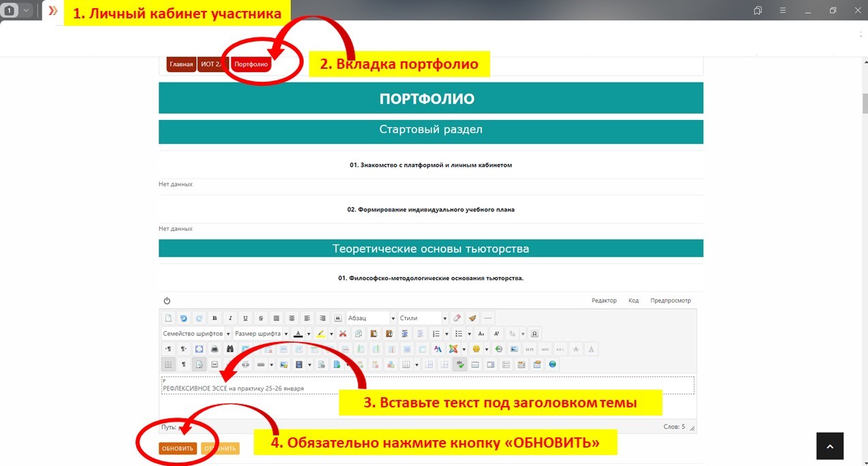Insert a special character with Omega icon
Image resolution: width=868 pixels, height=466 pixels.
pos(534,334)
